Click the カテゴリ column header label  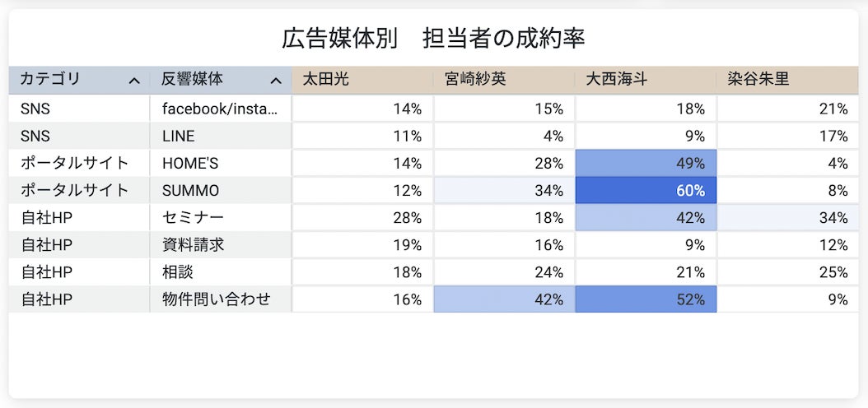click(50, 80)
